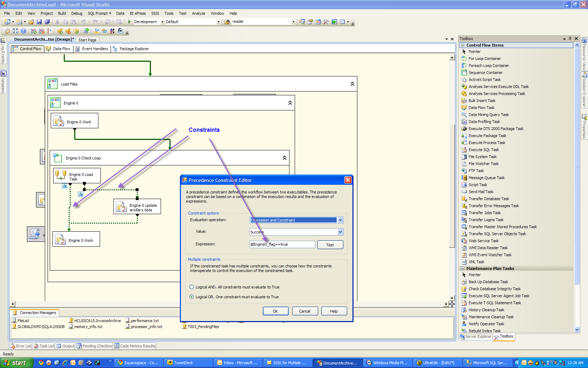588x368 pixels.
Task: Select the Execute Process Task toolbox item
Action: coord(487,143)
